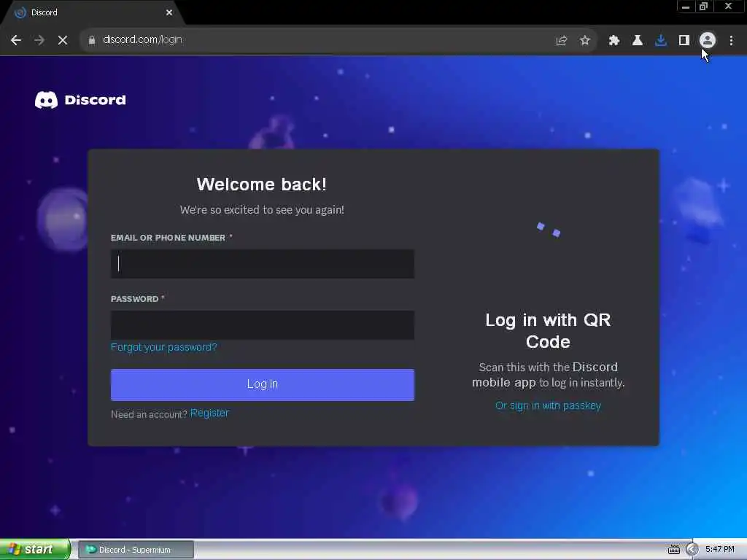Click the 5:47 PM taskbar clock
Image resolution: width=747 pixels, height=560 pixels.
(720, 550)
